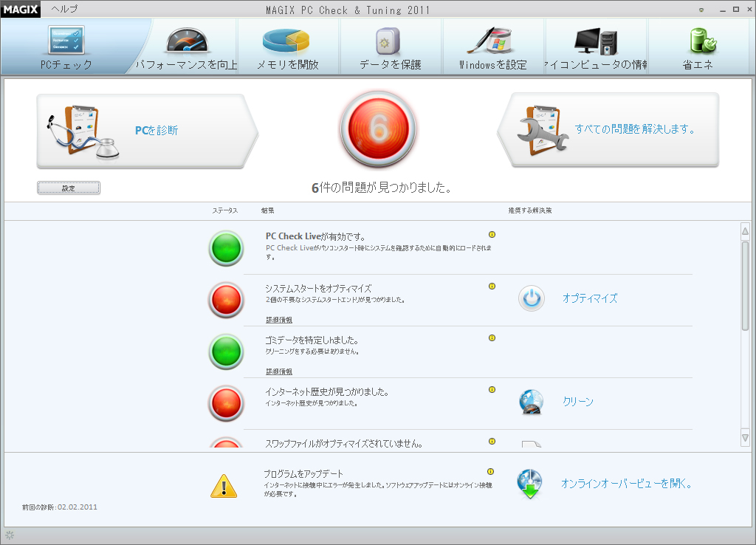
Task: Minimize the MAGIX window
Action: [x=722, y=10]
